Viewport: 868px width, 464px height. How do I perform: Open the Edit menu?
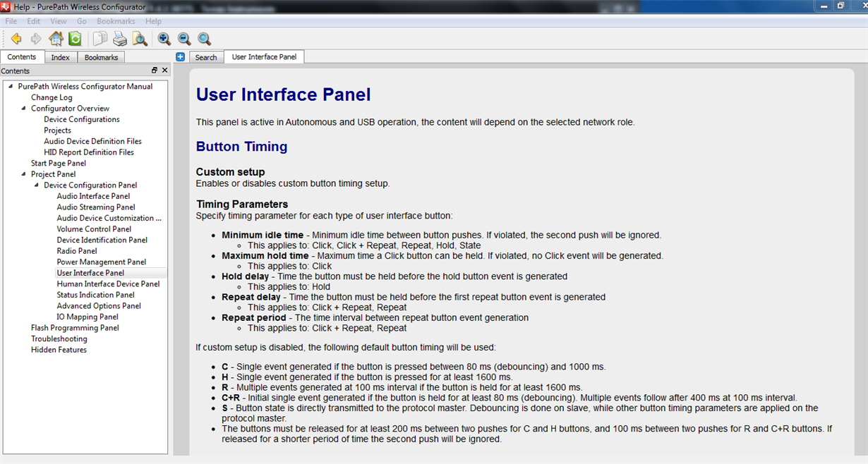coord(34,21)
